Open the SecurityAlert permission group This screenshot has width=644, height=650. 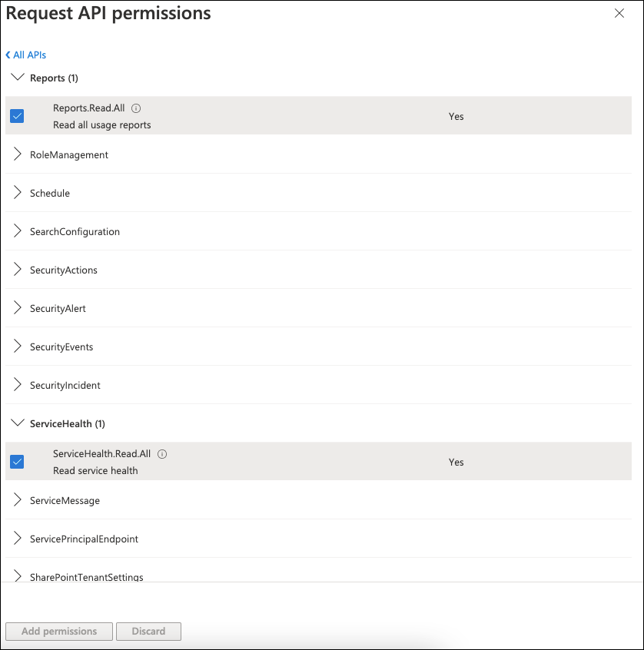[58, 308]
